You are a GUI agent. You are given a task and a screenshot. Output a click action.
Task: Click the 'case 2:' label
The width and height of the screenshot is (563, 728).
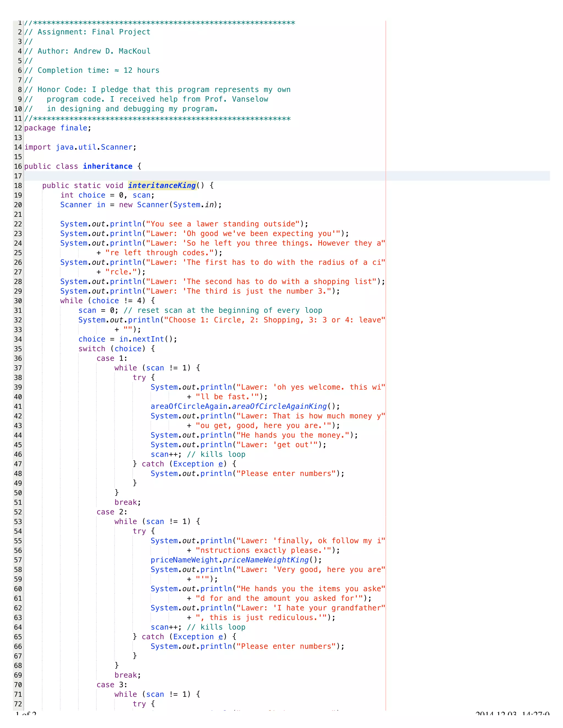(112, 512)
